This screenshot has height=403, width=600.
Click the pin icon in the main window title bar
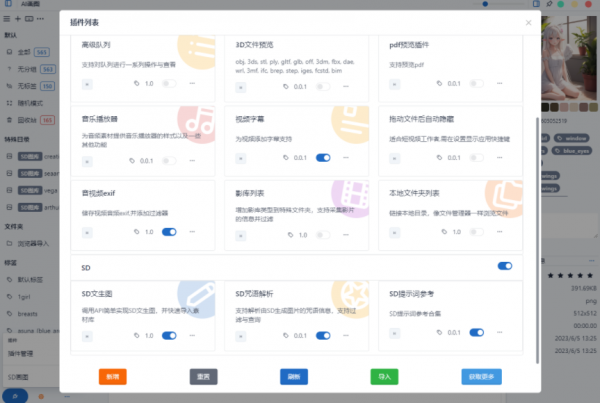pos(549,4)
